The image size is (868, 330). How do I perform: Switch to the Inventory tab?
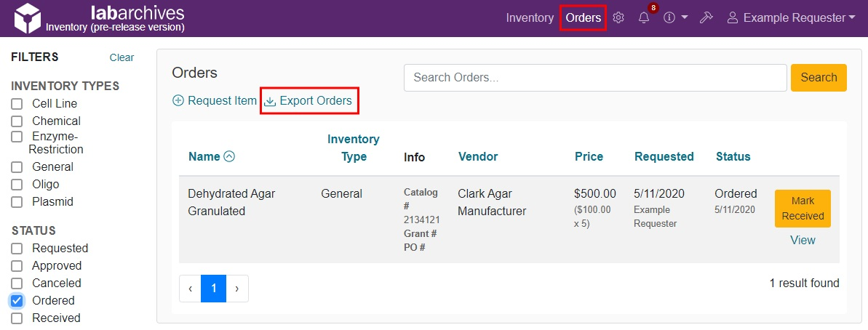tap(530, 18)
